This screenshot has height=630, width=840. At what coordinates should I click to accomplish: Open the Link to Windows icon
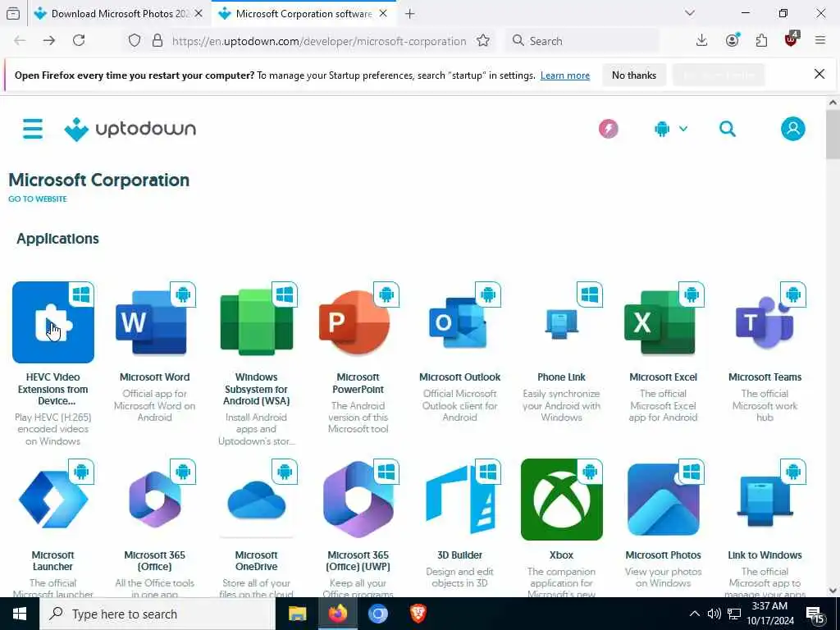click(765, 500)
